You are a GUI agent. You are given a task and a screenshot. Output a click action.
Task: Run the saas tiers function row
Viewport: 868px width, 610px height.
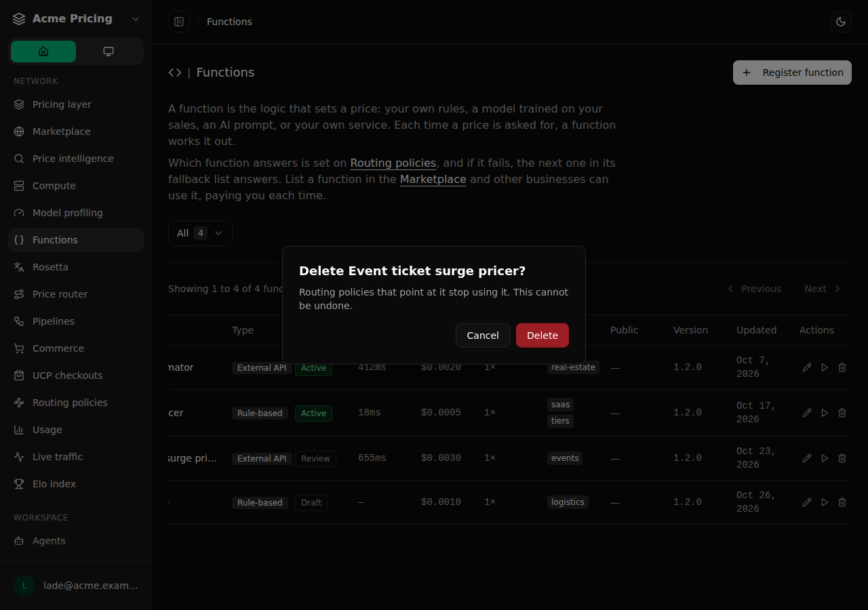[x=825, y=413]
